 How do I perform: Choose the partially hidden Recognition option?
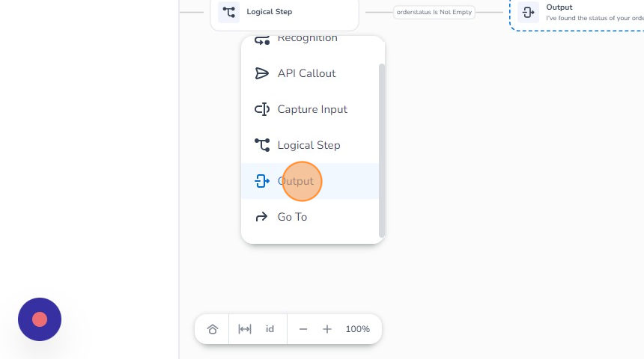click(307, 40)
